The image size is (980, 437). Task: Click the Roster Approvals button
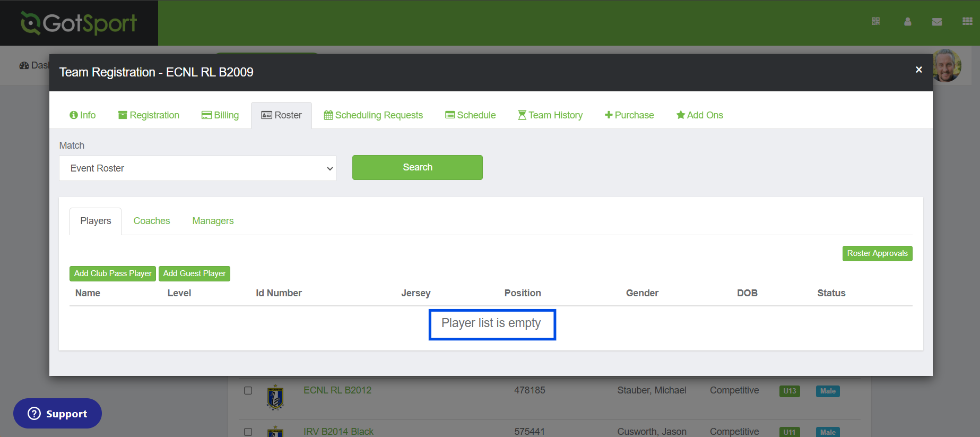(877, 253)
